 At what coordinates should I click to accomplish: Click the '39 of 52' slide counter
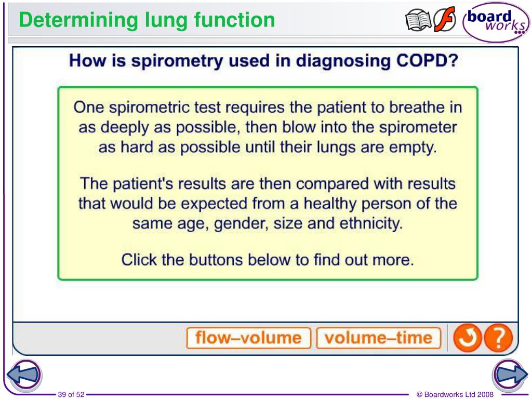71,394
